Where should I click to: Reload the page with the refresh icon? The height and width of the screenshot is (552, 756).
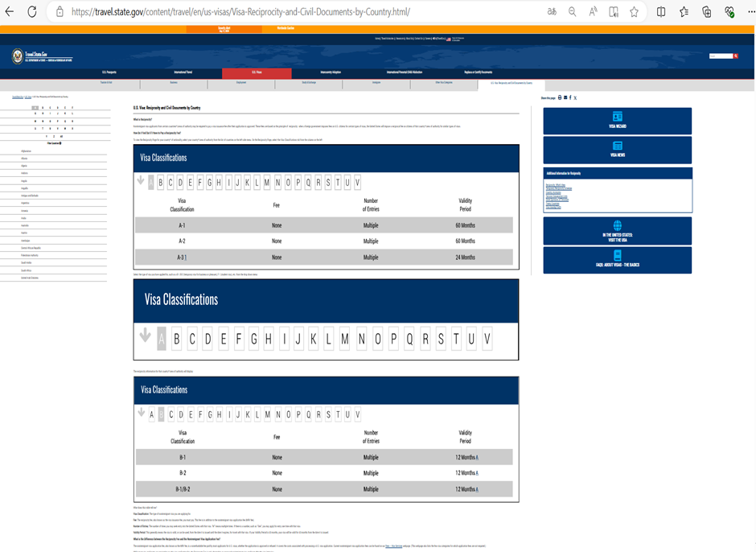[x=32, y=11]
